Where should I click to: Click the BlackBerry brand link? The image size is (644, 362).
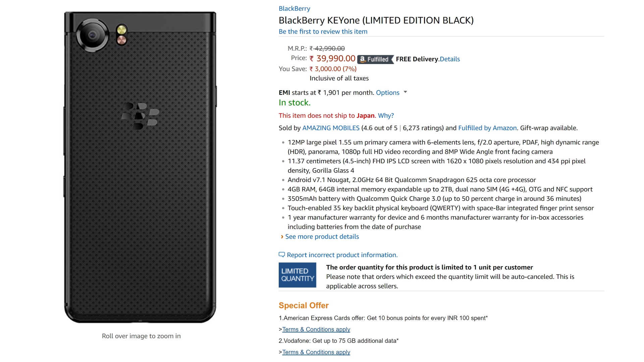(294, 8)
